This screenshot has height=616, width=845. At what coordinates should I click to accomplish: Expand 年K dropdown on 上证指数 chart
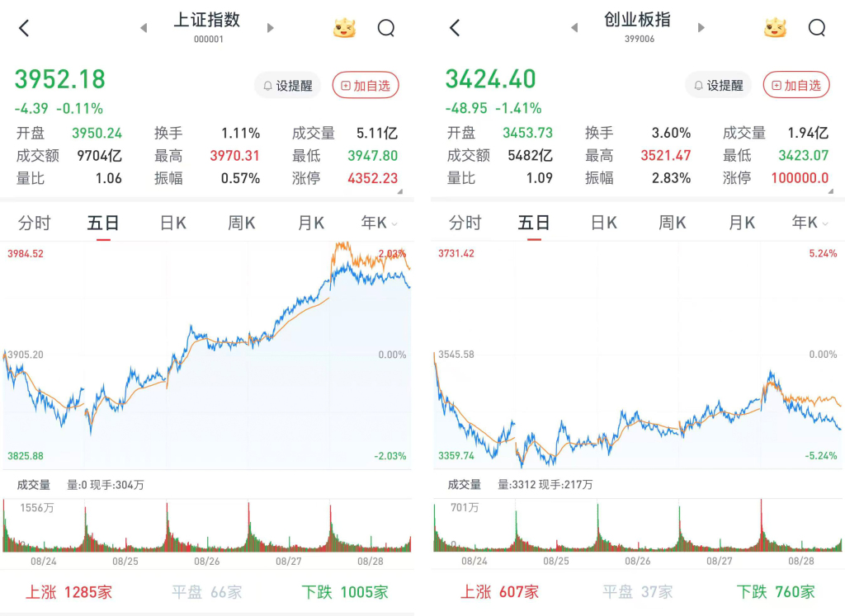pos(380,223)
